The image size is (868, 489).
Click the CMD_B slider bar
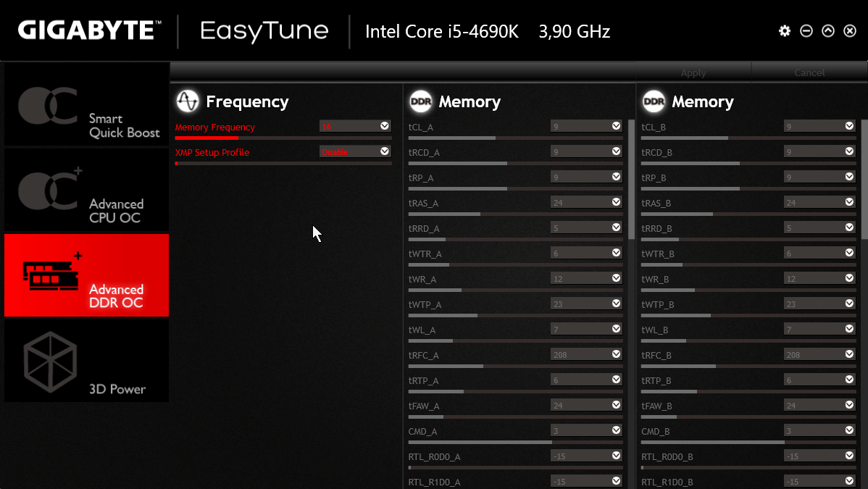pos(748,443)
